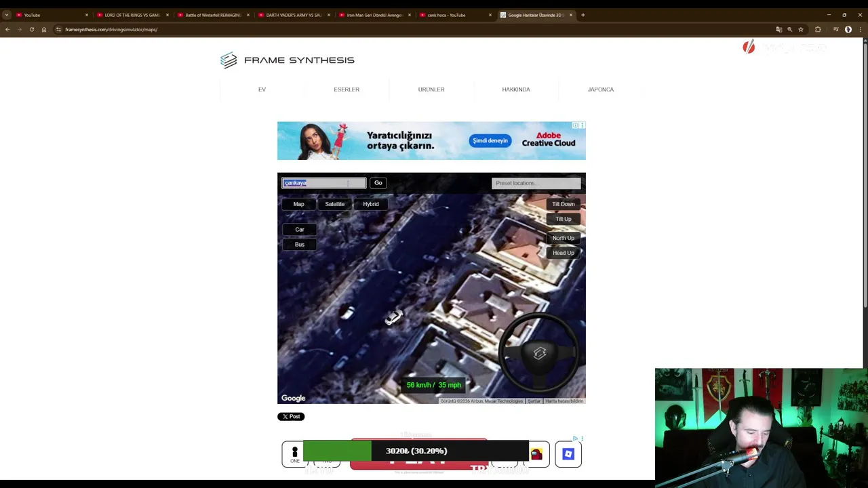Screen dimensions: 868x488
Task: Open the EV navigation menu item
Action: pos(262,89)
